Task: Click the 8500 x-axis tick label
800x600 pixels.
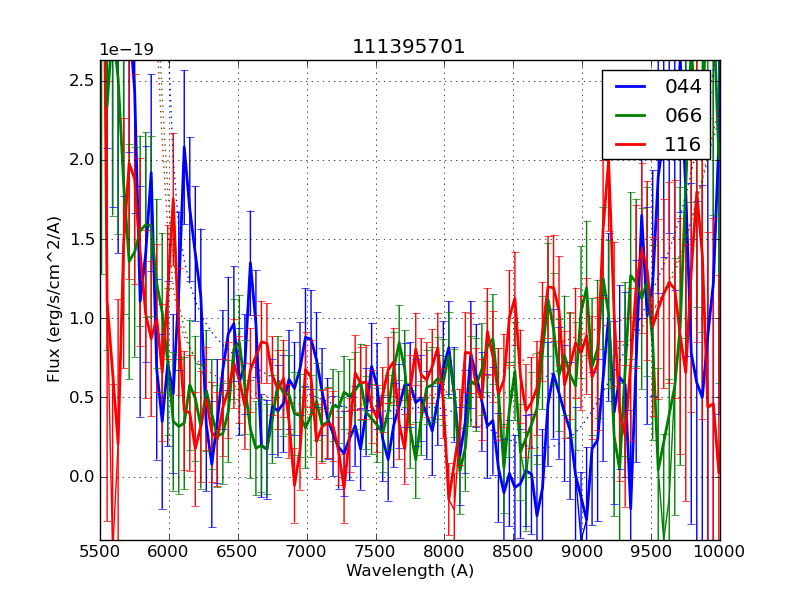Action: pyautogui.click(x=513, y=552)
